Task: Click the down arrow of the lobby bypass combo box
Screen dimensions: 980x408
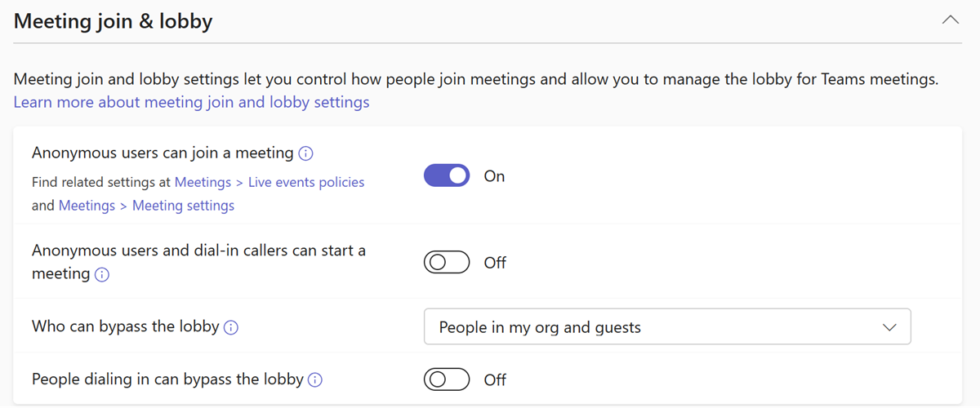Action: click(890, 327)
